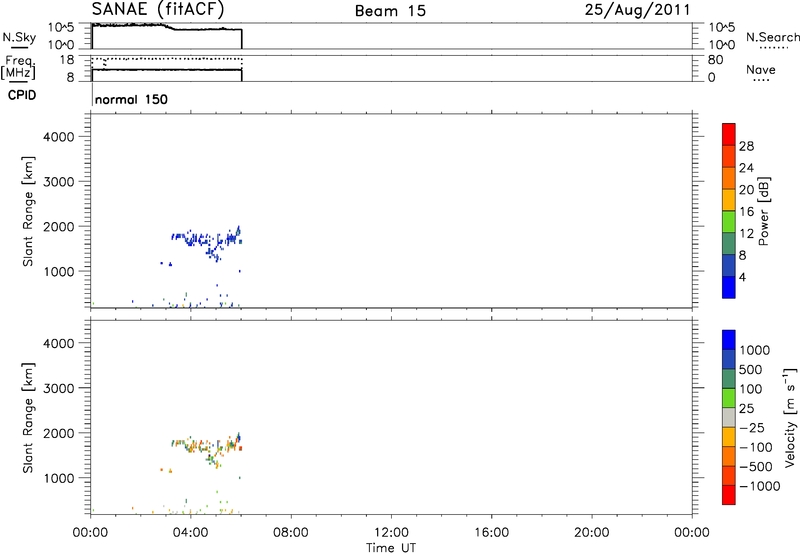800x554 pixels.
Task: Click the Velocity [m s-1] colorbar title
Action: 790,418
